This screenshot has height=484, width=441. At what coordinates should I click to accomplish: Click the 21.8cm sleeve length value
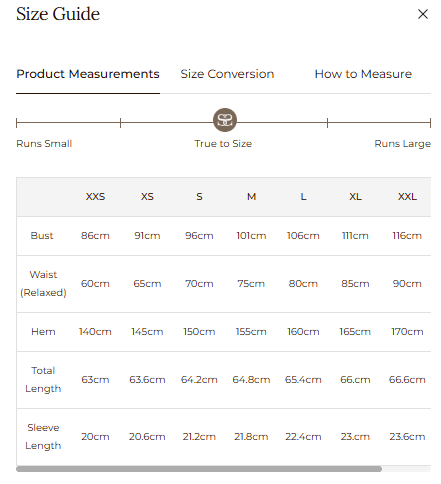coord(251,437)
